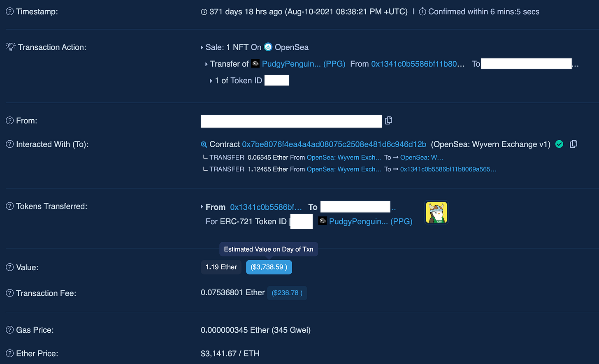Click 1 of Token ID text
This screenshot has height=364, width=599.
click(x=239, y=81)
